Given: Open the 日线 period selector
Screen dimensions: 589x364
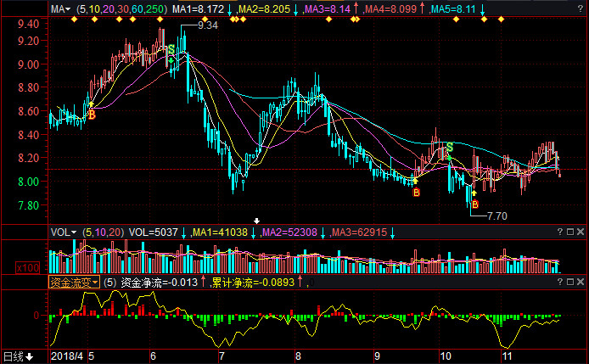Looking at the screenshot, I should pos(16,356).
